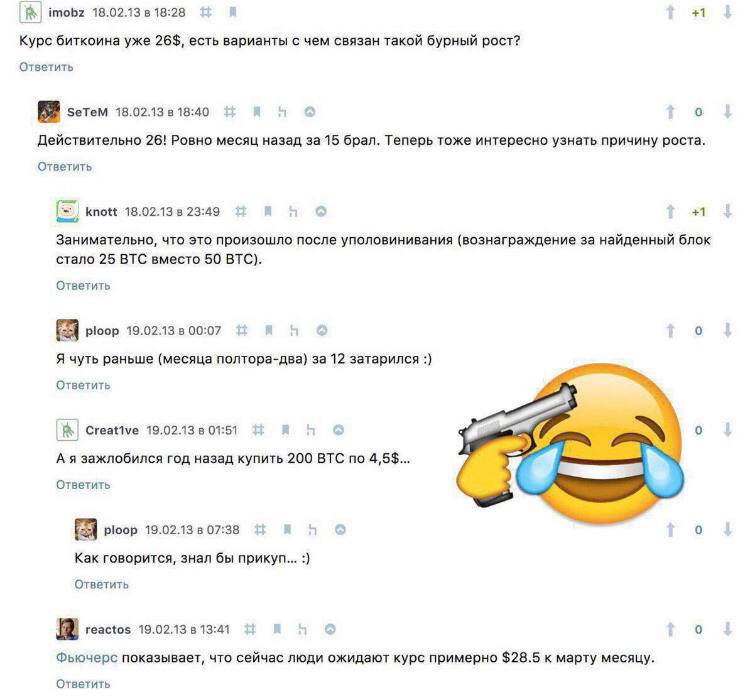Upvote knott's comment about halving

point(670,211)
